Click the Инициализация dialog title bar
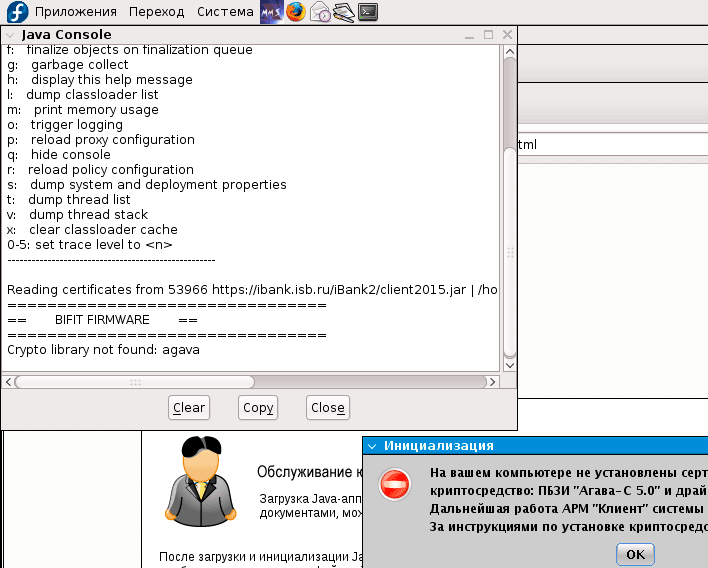The height and width of the screenshot is (568, 708). (x=535, y=446)
